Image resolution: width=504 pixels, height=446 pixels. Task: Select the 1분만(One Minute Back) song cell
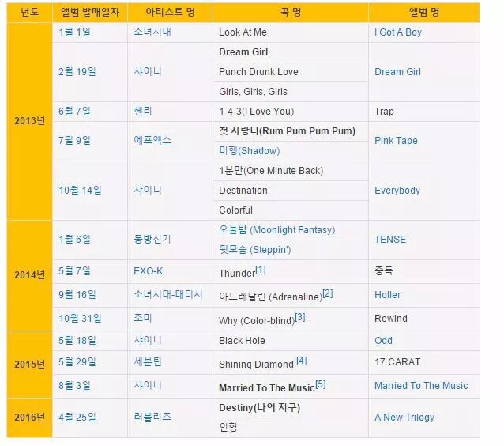[291, 171]
